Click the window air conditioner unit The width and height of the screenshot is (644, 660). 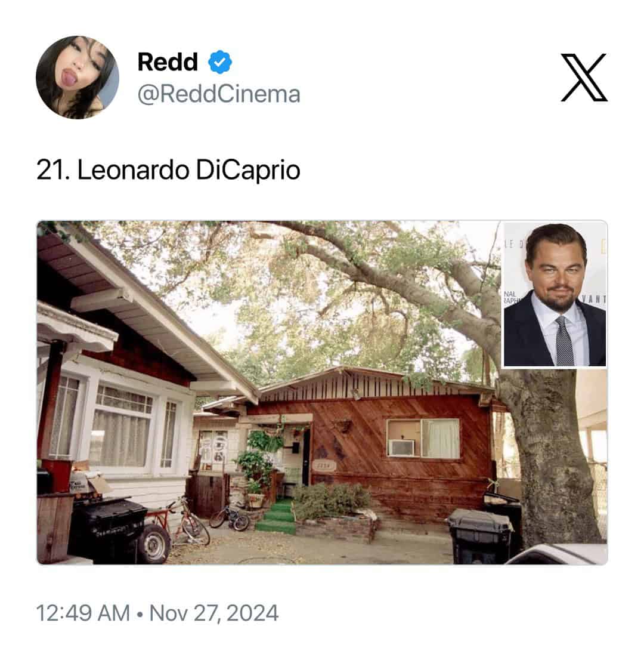point(402,447)
